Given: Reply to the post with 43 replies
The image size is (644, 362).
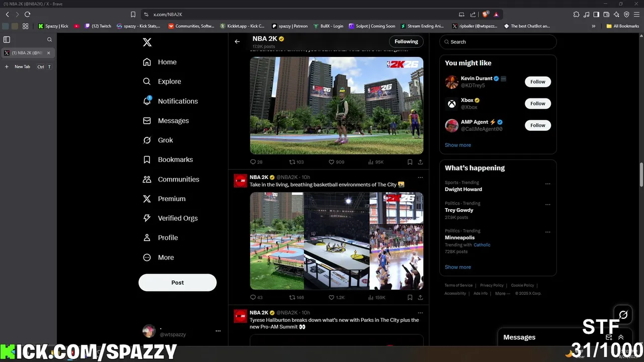Looking at the screenshot, I should click(256, 297).
